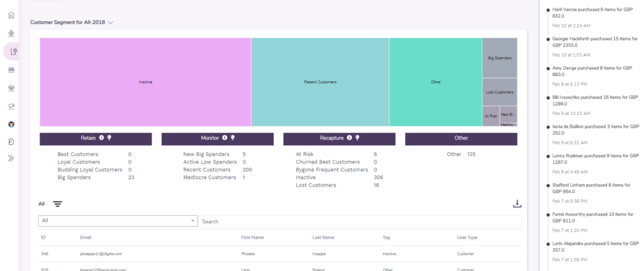Click the info icon beside Retain

pyautogui.click(x=101, y=138)
